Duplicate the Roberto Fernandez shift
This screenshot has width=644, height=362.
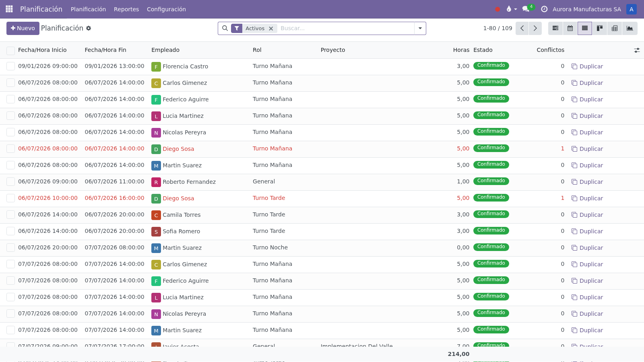[x=587, y=182]
